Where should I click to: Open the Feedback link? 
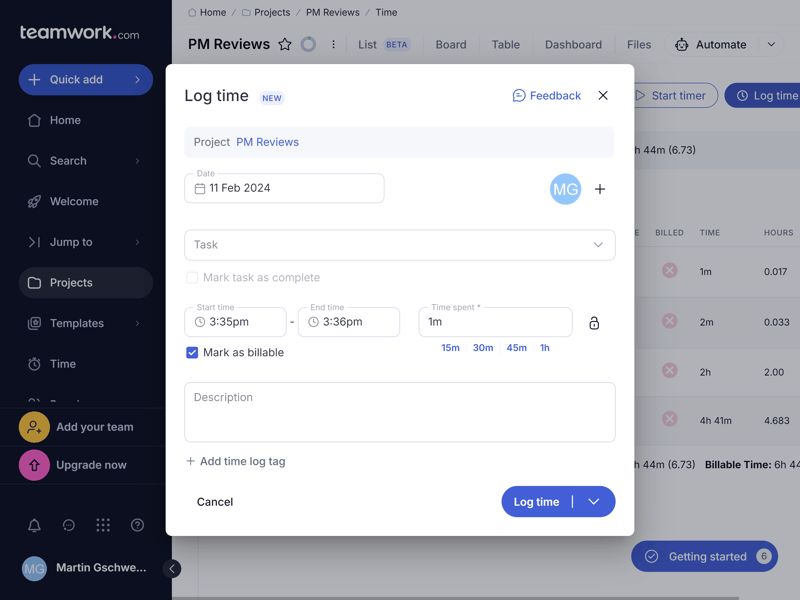(546, 95)
